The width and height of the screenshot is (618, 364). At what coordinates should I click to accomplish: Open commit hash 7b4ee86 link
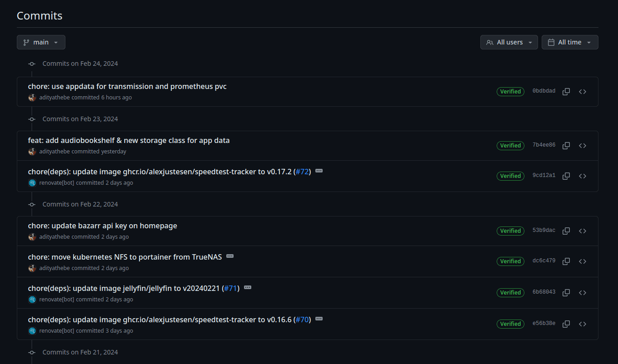coord(544,145)
